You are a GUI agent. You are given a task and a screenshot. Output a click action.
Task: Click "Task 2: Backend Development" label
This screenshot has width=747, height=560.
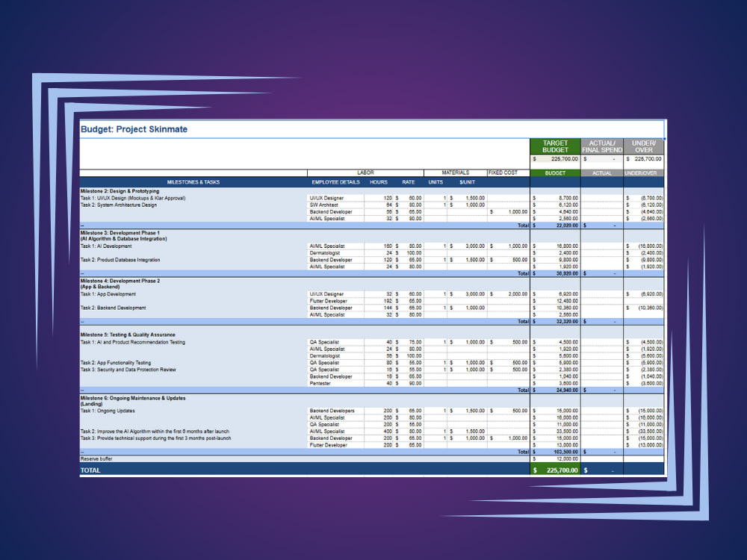(113, 308)
